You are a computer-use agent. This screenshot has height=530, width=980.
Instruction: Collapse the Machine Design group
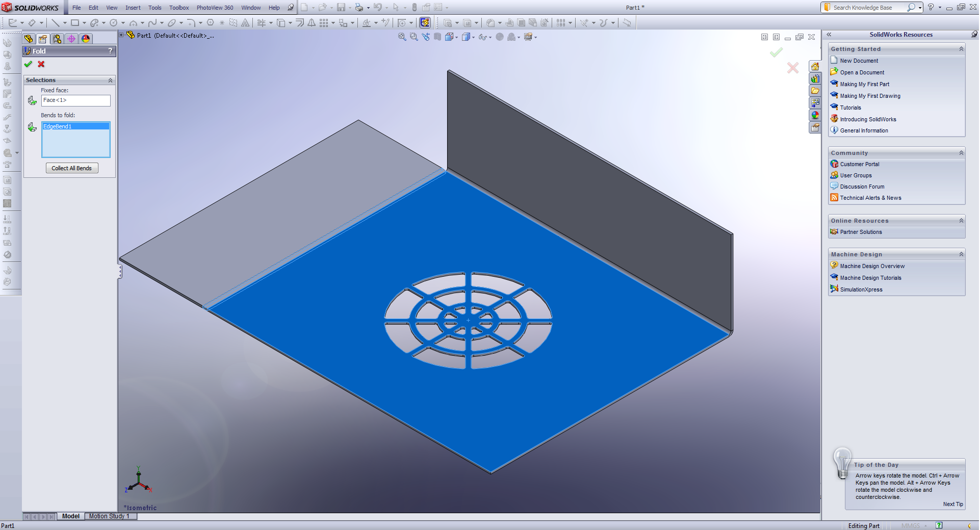tap(961, 254)
